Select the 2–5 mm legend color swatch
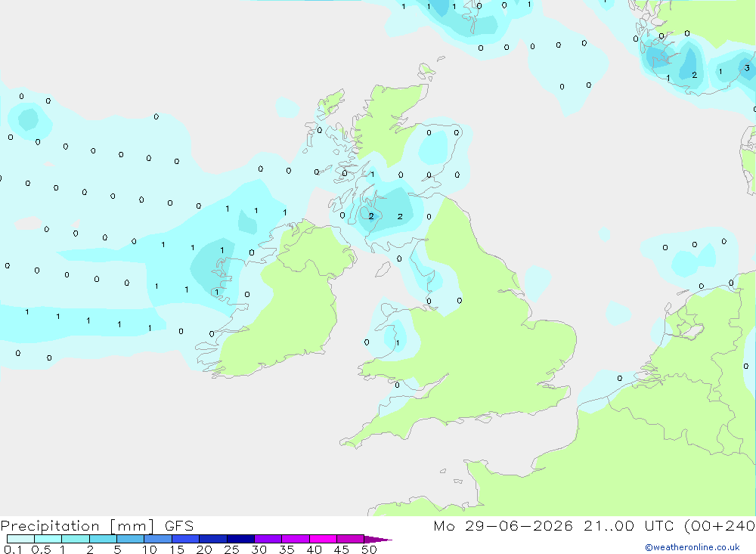756x554 pixels. (103, 539)
